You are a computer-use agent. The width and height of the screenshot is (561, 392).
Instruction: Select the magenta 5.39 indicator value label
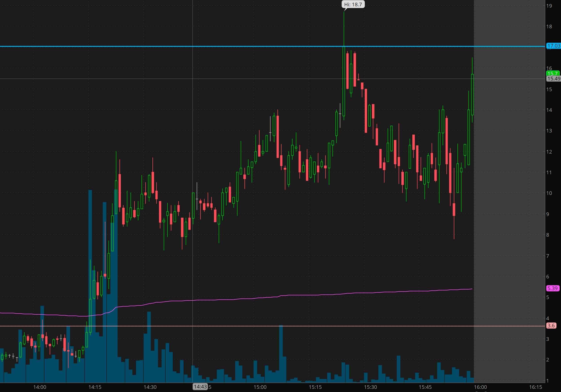pyautogui.click(x=552, y=288)
